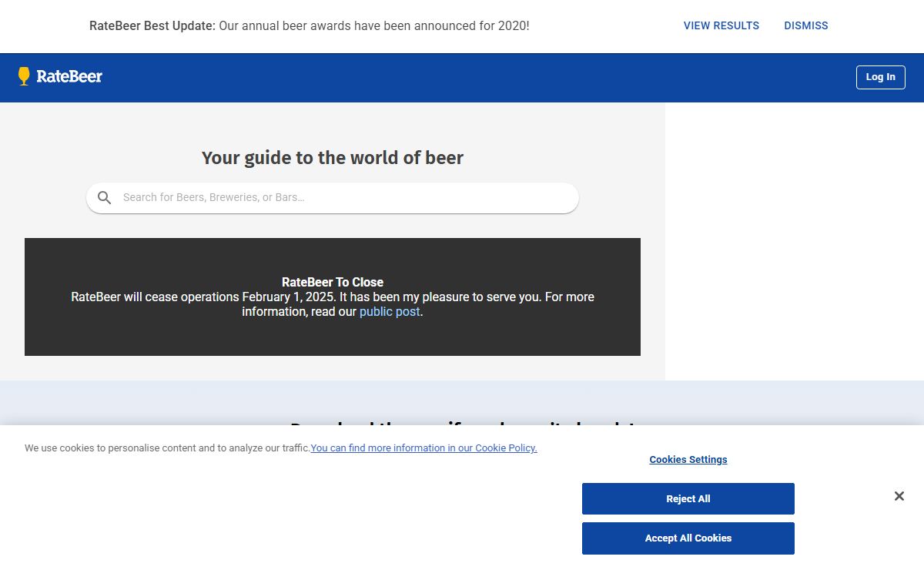
Task: Dismiss the RateBeer Best Update banner
Action: (806, 25)
